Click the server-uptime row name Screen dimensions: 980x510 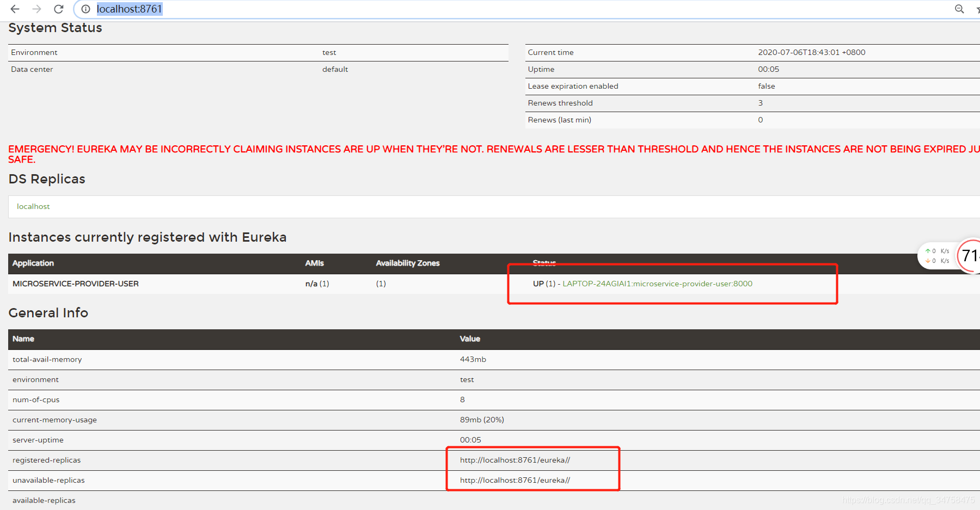pos(38,440)
